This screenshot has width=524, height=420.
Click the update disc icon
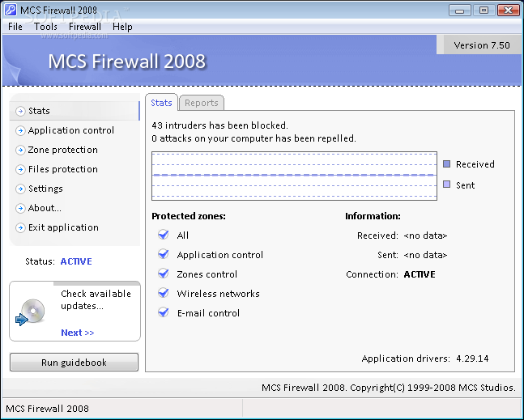31,312
